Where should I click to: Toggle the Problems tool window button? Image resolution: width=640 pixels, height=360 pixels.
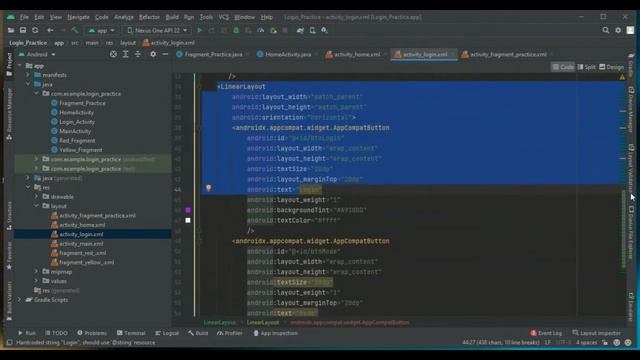pos(92,333)
